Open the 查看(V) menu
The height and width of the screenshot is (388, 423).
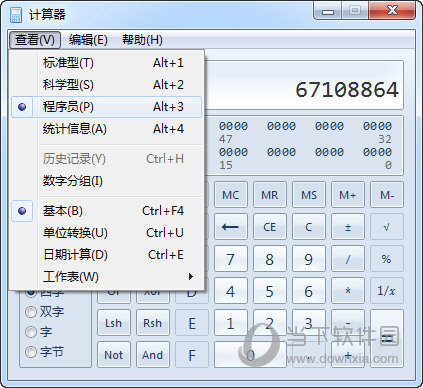pos(34,40)
